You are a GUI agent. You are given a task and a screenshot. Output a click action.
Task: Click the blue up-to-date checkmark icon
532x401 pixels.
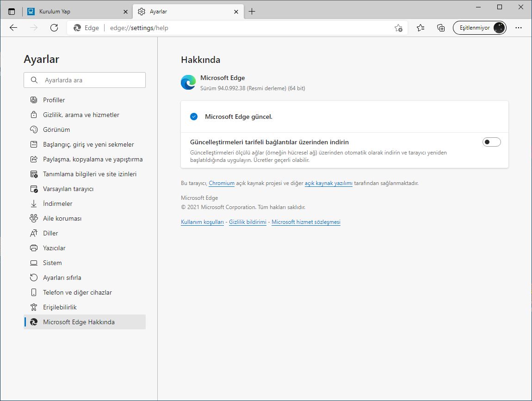[194, 117]
